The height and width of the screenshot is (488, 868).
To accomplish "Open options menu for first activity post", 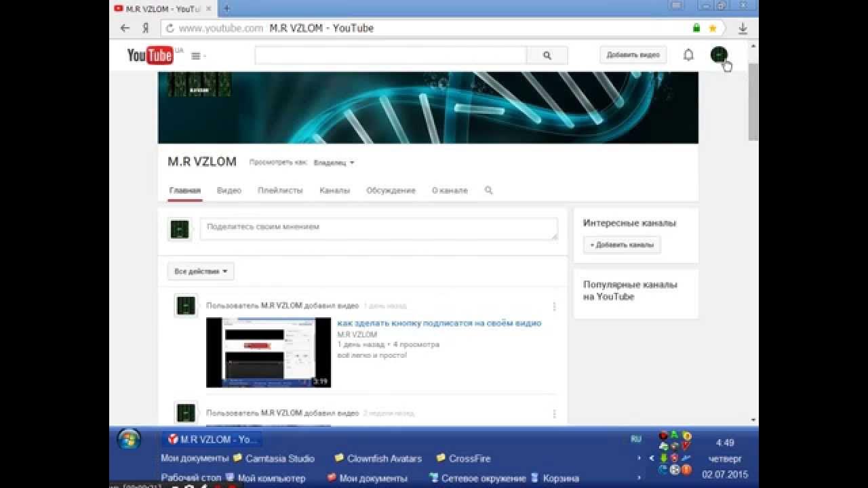I will pyautogui.click(x=554, y=306).
